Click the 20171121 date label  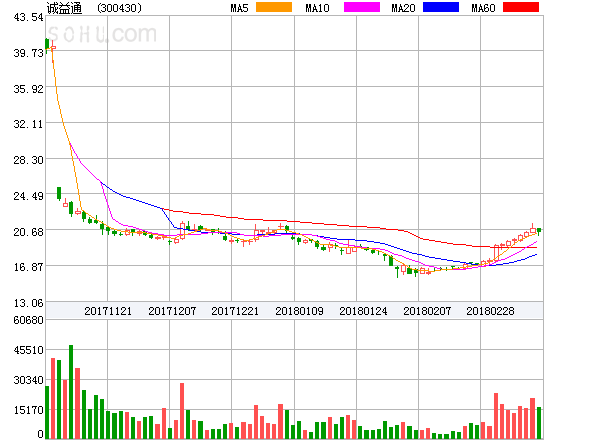(108, 311)
